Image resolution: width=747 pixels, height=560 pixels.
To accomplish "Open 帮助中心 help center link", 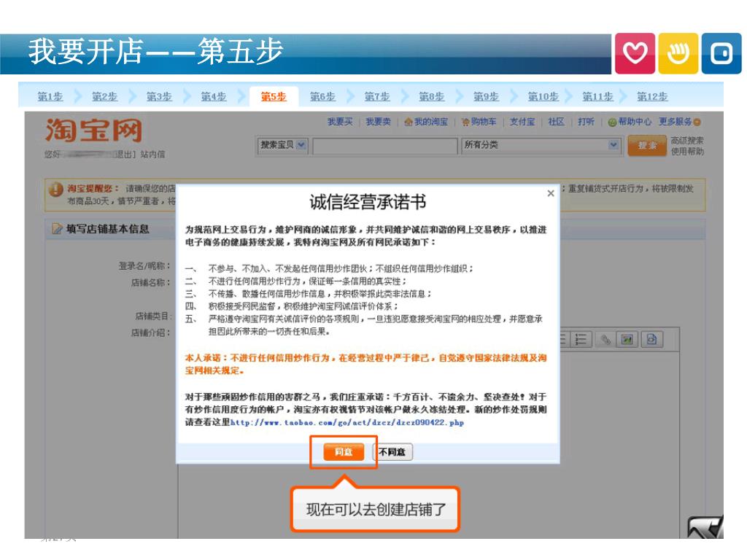I will (630, 122).
